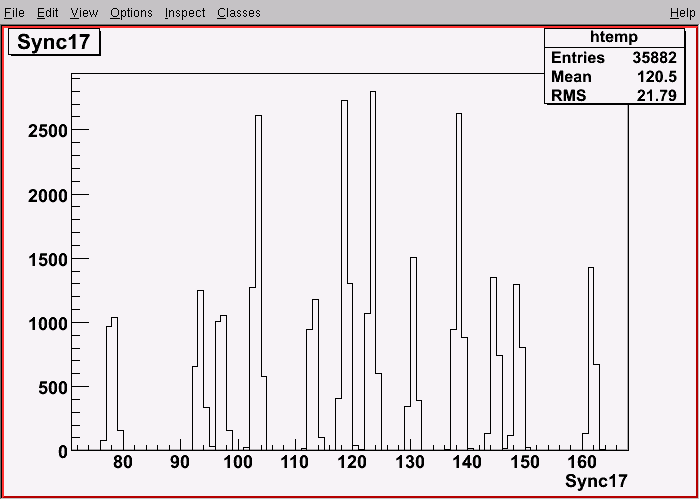This screenshot has width=700, height=500.
Task: Click the 90 x-axis label
Action: pyautogui.click(x=180, y=462)
